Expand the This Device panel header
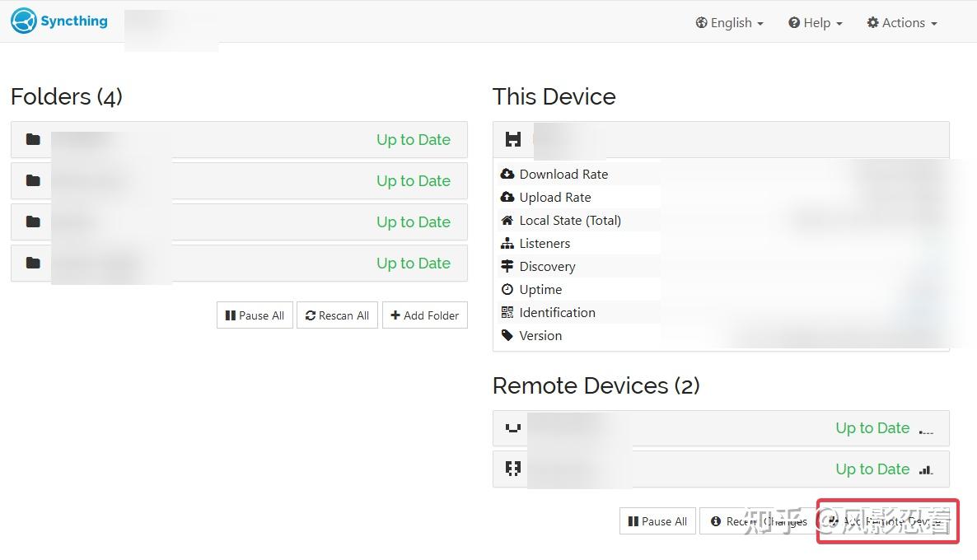This screenshot has height=560, width=977. click(720, 140)
